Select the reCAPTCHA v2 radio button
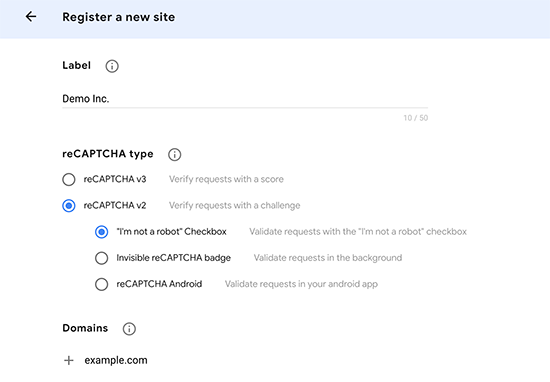 (x=69, y=206)
